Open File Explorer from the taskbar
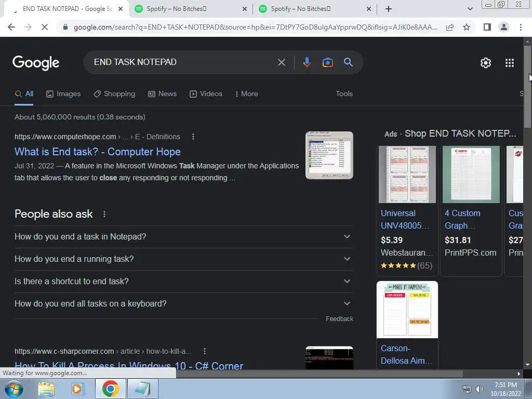The height and width of the screenshot is (399, 532). click(46, 389)
